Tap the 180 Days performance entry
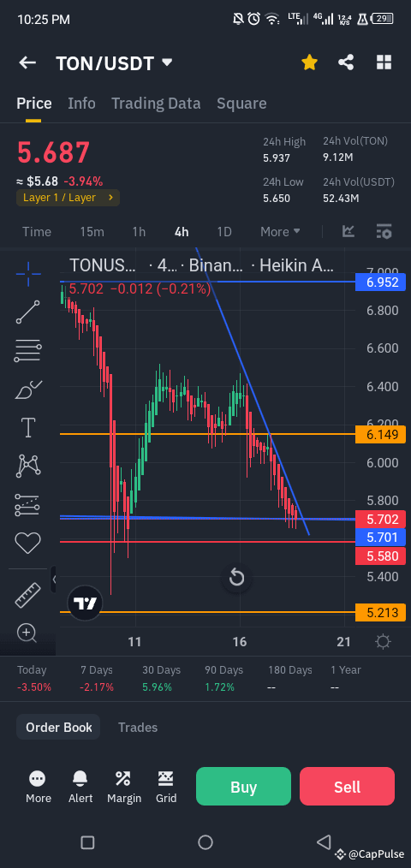 pos(290,679)
